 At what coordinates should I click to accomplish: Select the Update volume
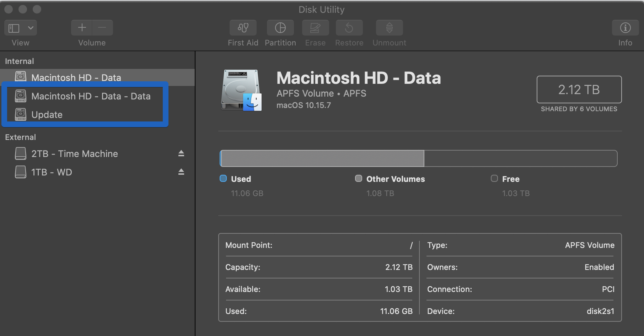47,115
